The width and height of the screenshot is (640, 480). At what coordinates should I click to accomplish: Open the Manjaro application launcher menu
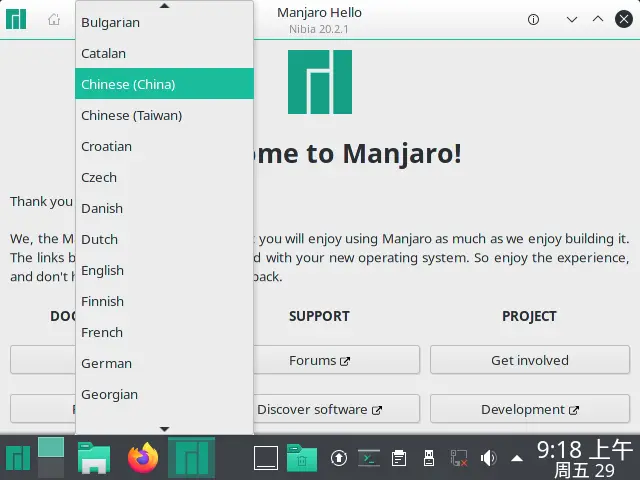point(17,458)
